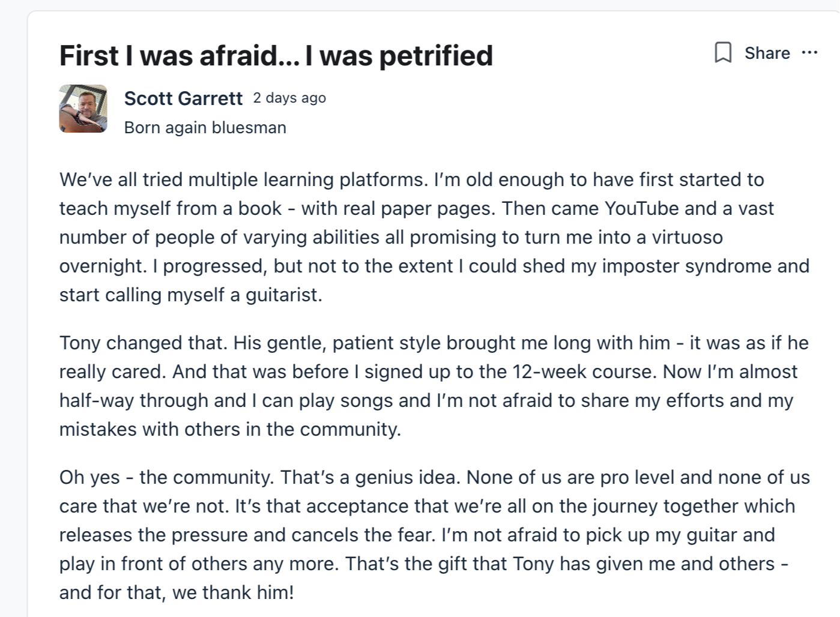Click "Tony changed that" sentence start
840x617 pixels.
142,343
